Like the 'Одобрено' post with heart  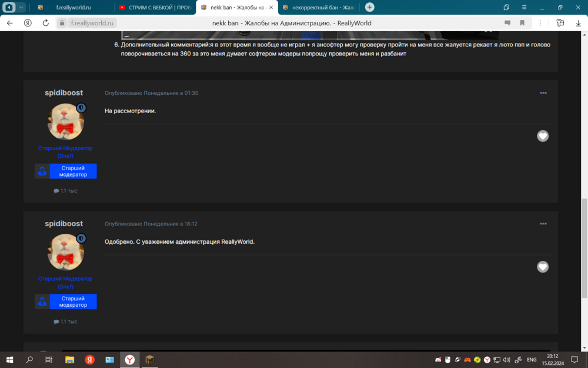click(x=543, y=267)
